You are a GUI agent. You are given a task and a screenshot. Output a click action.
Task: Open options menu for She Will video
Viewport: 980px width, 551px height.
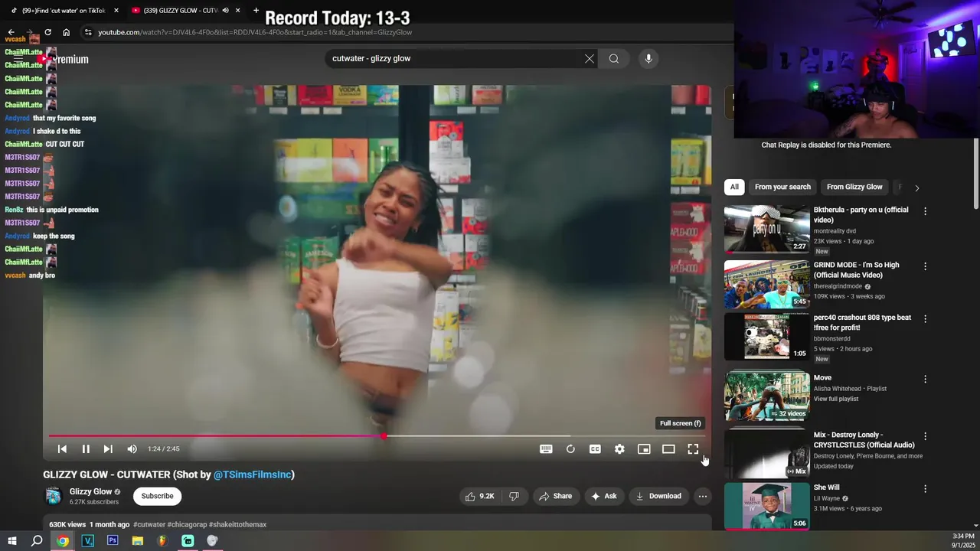pyautogui.click(x=925, y=488)
